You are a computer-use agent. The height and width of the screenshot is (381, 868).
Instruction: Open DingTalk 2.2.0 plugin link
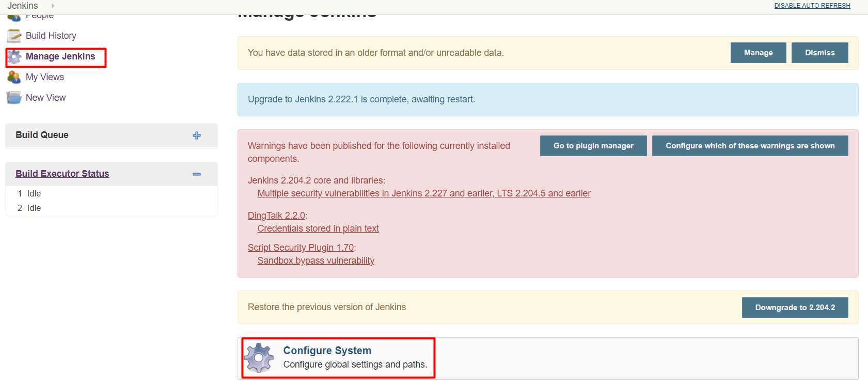[276, 216]
